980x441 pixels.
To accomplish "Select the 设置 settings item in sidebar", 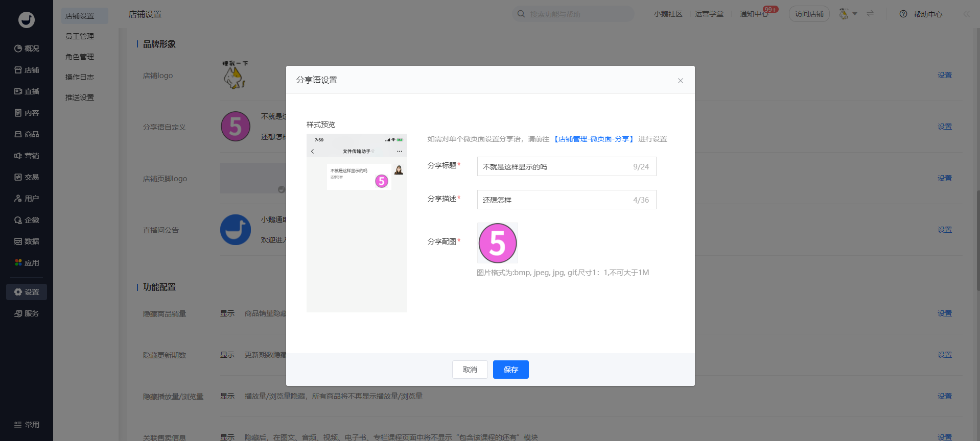I will coord(27,292).
